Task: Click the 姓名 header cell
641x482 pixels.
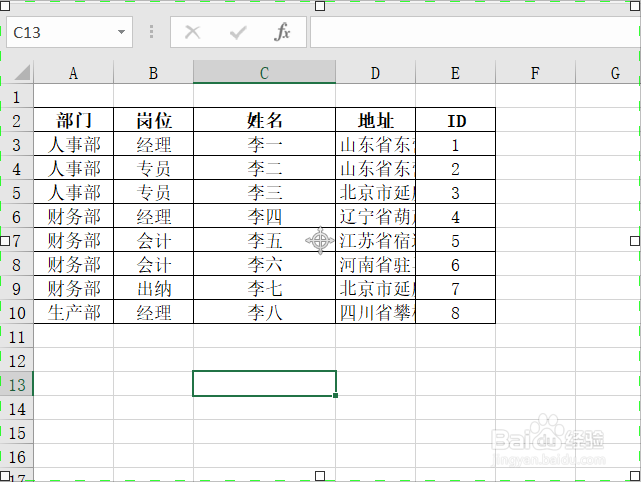Action: coord(264,120)
